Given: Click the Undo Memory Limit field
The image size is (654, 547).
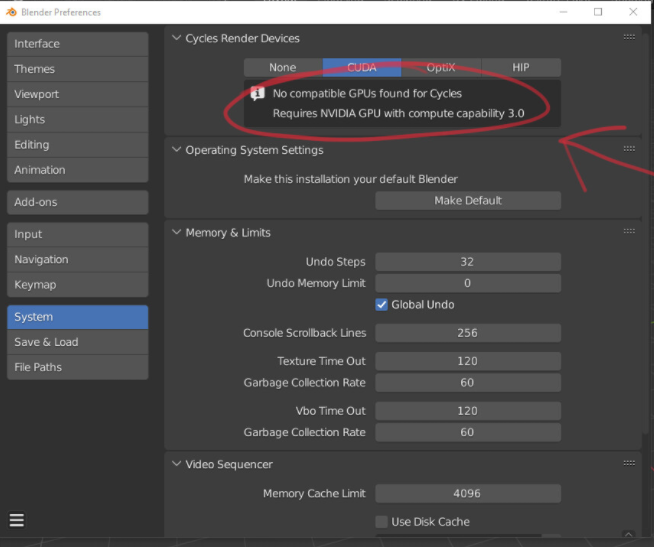Looking at the screenshot, I should [468, 283].
